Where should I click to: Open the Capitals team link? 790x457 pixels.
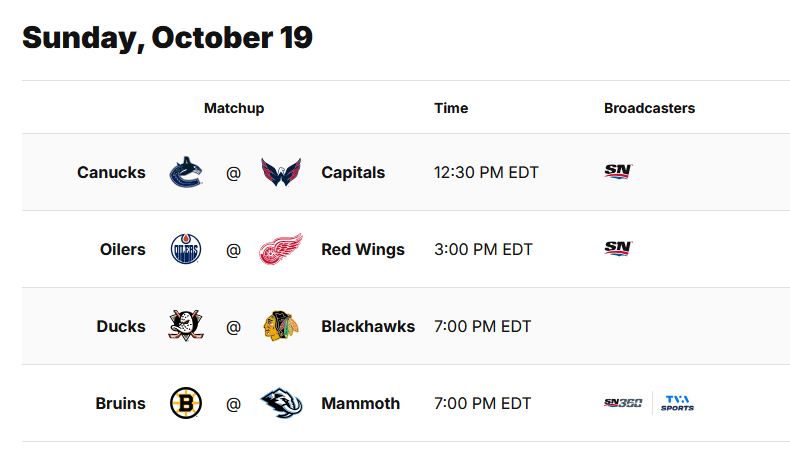(353, 172)
